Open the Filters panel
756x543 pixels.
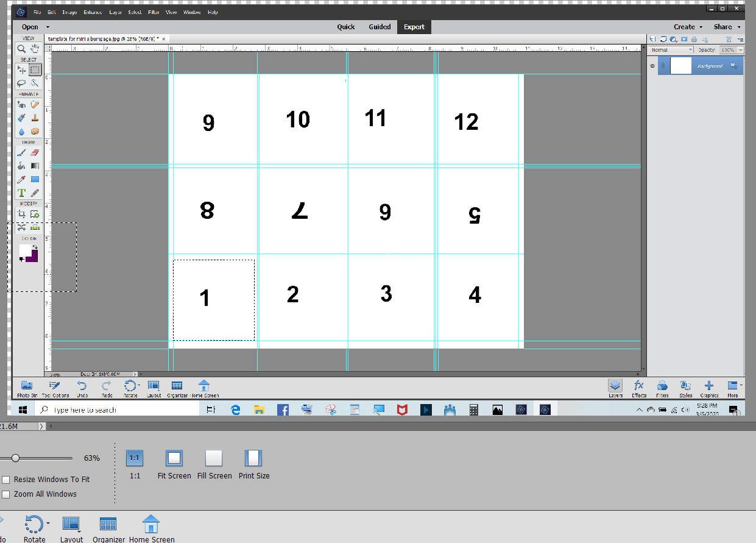(662, 388)
